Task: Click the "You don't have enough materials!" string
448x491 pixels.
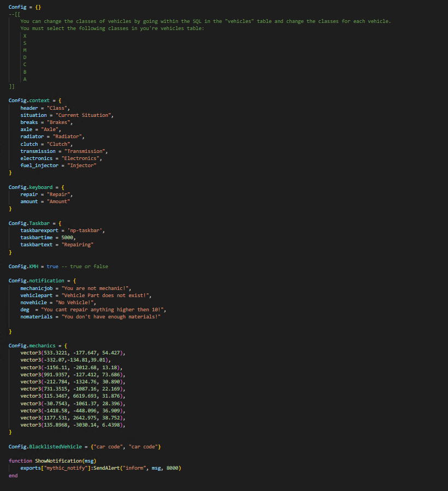Action: (x=111, y=317)
